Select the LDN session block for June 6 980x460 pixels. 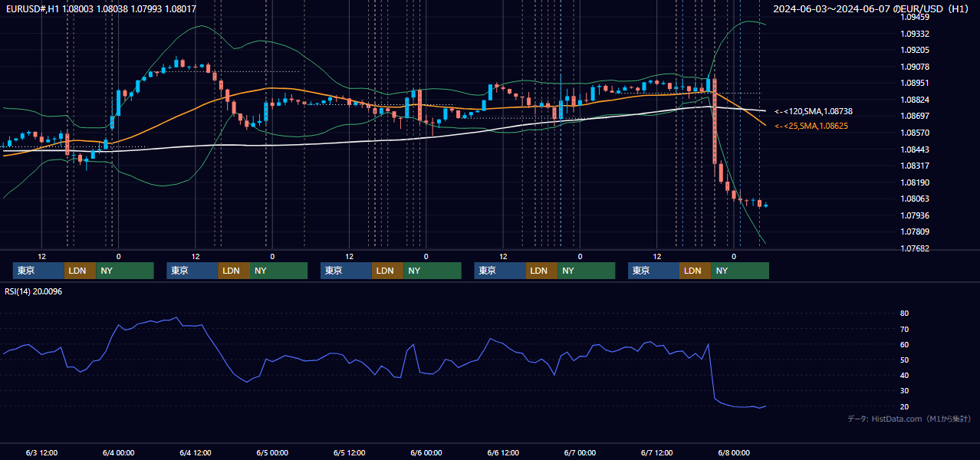pos(542,271)
